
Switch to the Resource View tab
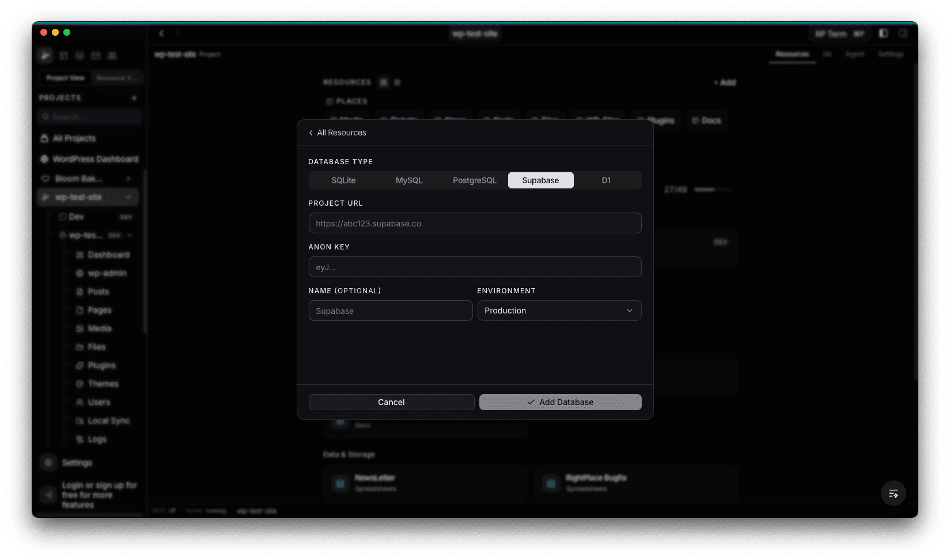(x=116, y=77)
